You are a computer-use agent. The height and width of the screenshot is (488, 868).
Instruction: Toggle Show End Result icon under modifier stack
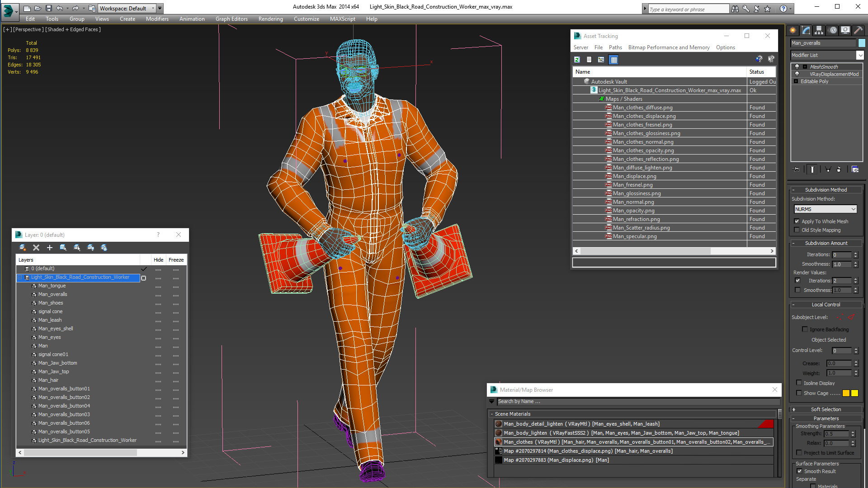pyautogui.click(x=812, y=169)
